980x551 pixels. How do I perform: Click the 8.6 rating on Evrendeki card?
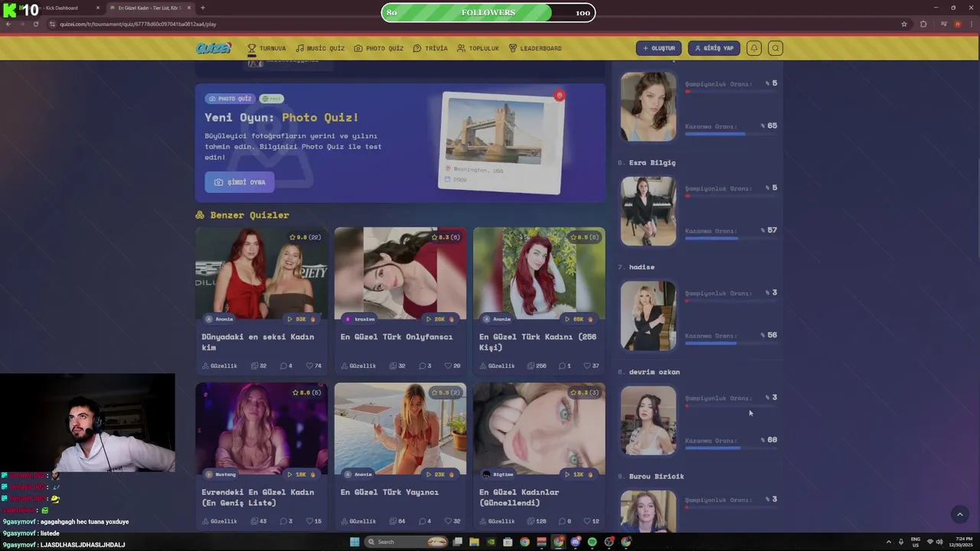307,393
